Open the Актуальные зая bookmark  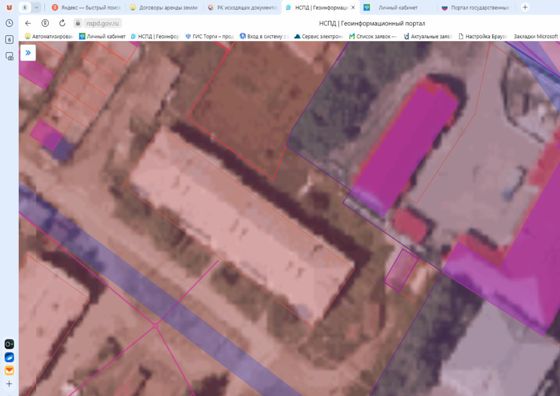point(428,36)
